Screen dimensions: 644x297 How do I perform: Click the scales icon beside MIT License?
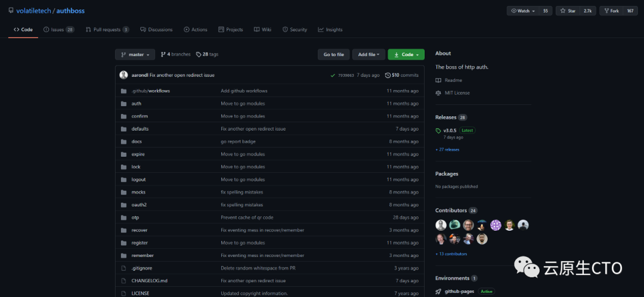[x=439, y=93]
